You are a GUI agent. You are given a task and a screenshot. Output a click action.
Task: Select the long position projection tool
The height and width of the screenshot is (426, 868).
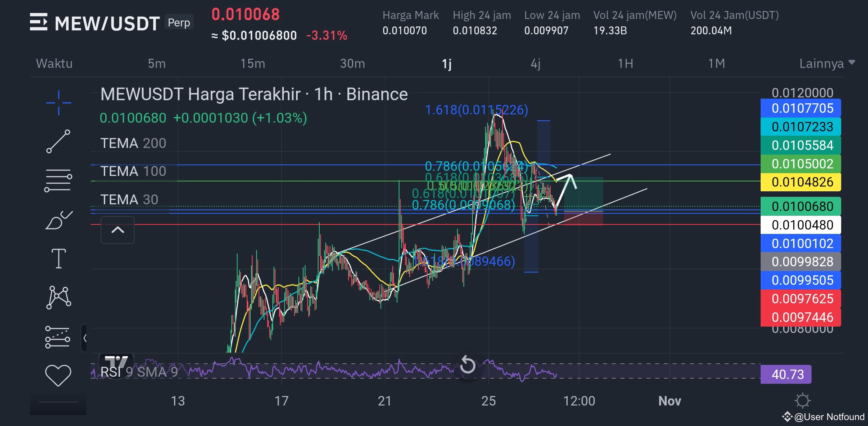[58, 336]
